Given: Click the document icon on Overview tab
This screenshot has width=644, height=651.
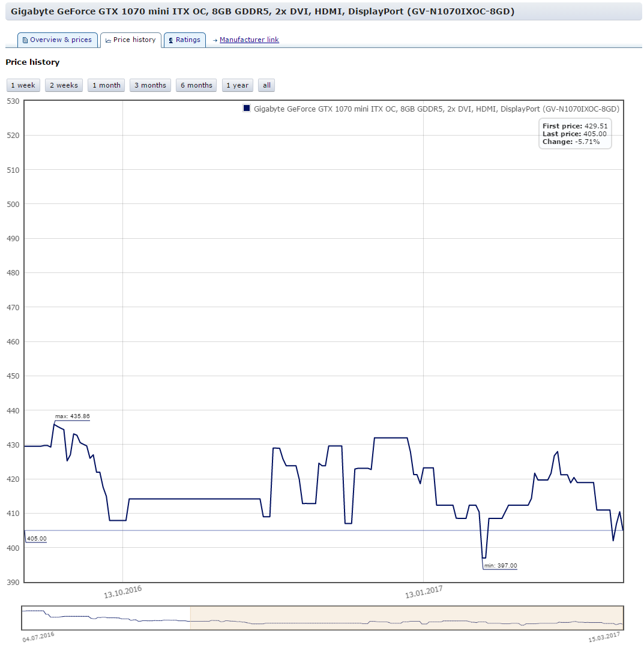Looking at the screenshot, I should point(25,40).
